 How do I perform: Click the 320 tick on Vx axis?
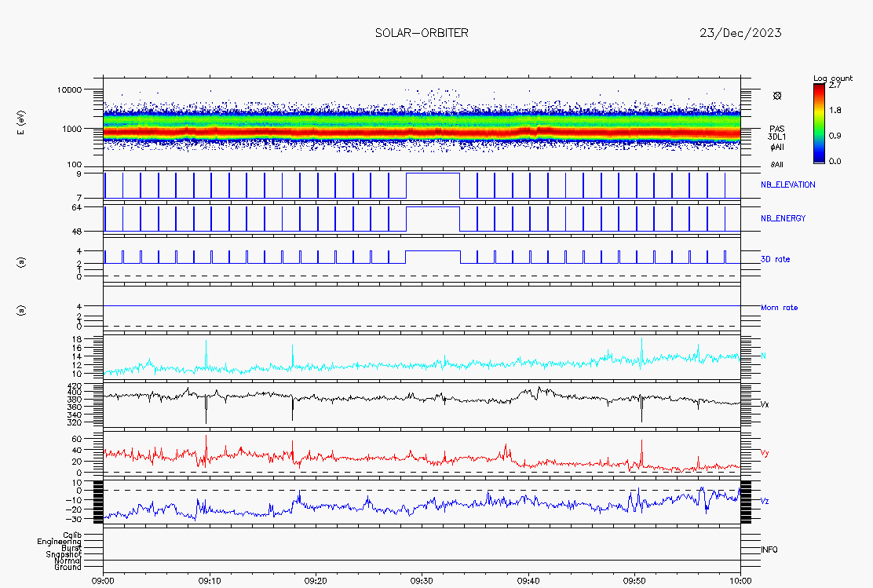(x=74, y=422)
